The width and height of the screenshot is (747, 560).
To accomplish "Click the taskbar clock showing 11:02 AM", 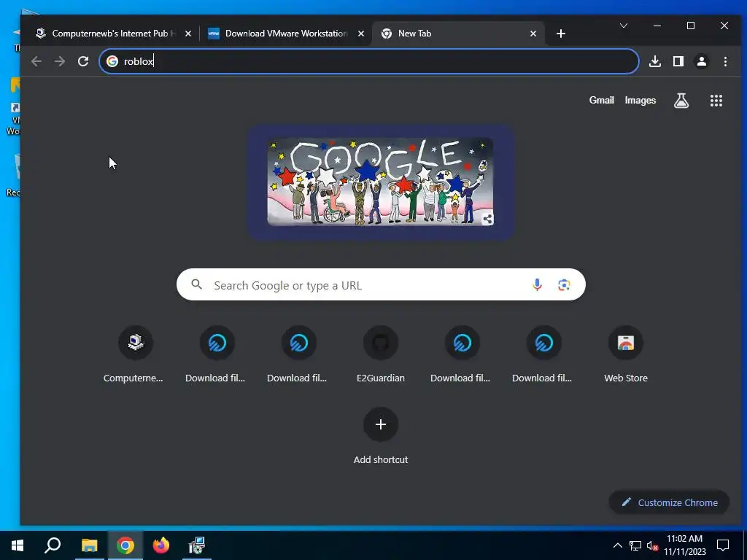I will click(684, 545).
